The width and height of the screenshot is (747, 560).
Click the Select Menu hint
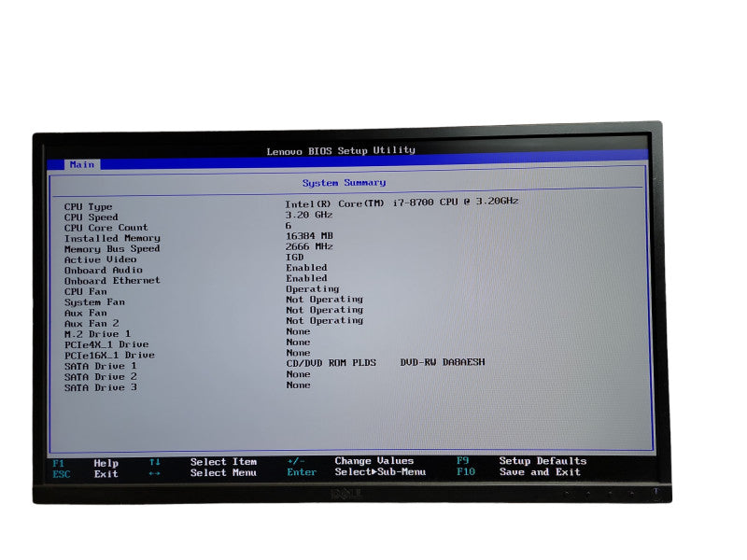point(223,473)
